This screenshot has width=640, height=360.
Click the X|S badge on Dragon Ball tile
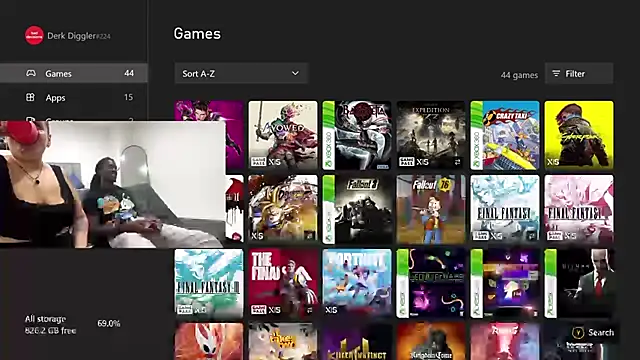[x=257, y=236]
